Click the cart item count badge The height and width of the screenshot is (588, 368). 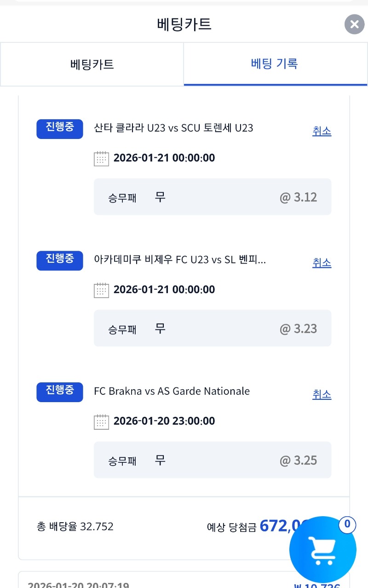point(347,524)
